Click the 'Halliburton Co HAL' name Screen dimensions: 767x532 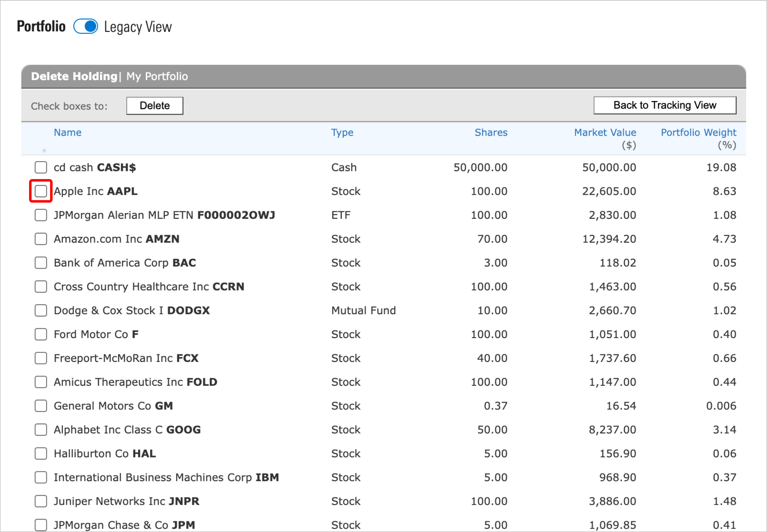point(105,453)
